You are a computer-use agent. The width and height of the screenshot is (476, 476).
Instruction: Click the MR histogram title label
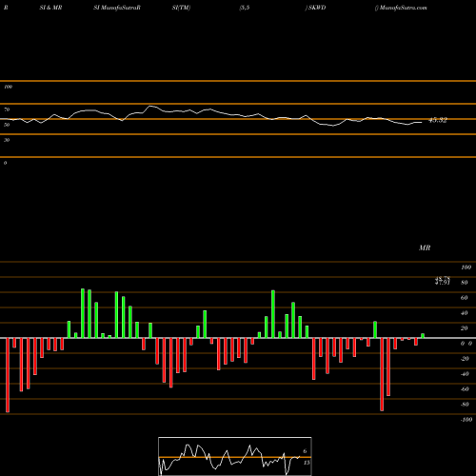425,248
